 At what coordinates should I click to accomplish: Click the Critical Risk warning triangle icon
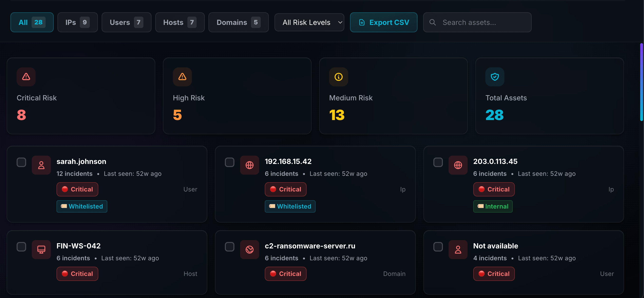pos(26,77)
